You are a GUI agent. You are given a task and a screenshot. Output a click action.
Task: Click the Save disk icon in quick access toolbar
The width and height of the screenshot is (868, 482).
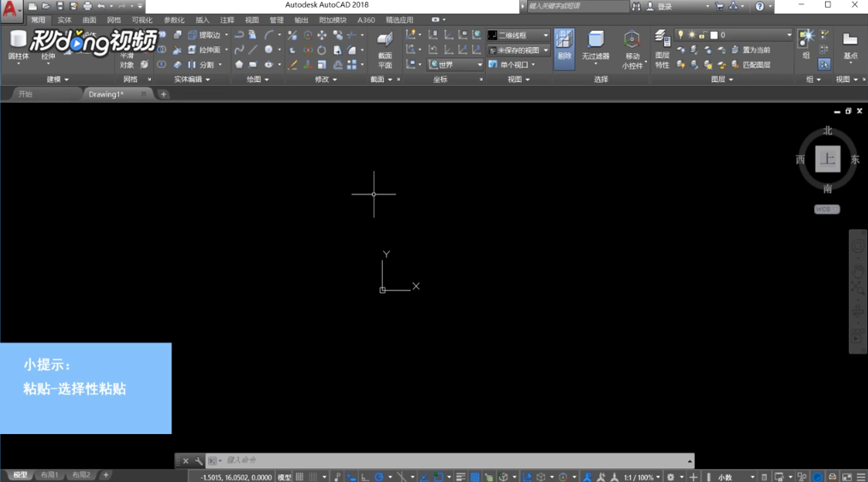[x=60, y=6]
